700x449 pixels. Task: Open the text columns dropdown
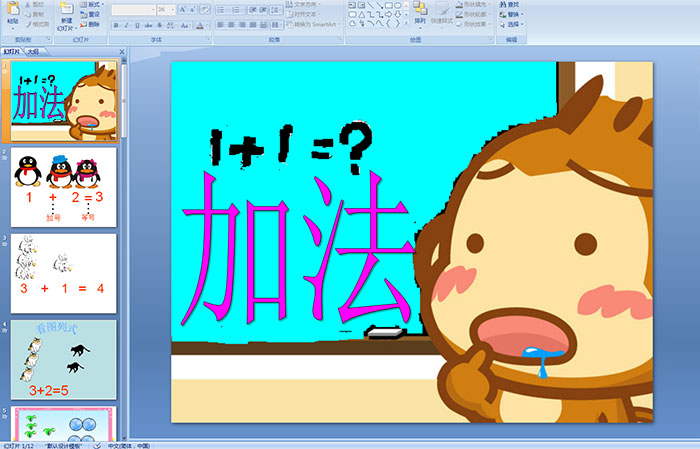[x=277, y=25]
